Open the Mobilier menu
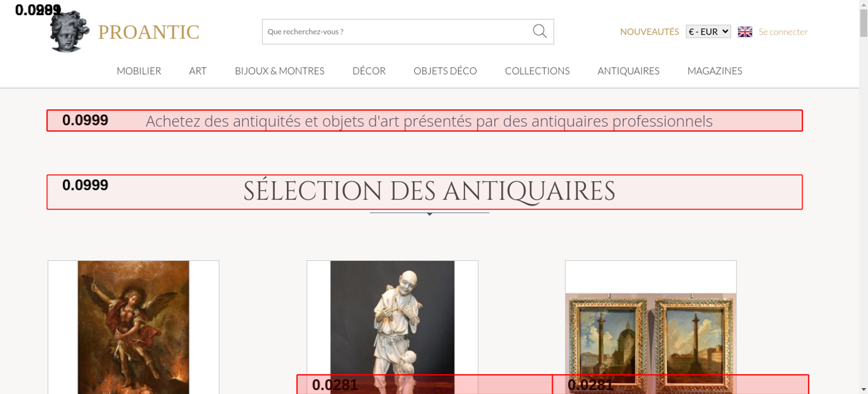 [139, 71]
